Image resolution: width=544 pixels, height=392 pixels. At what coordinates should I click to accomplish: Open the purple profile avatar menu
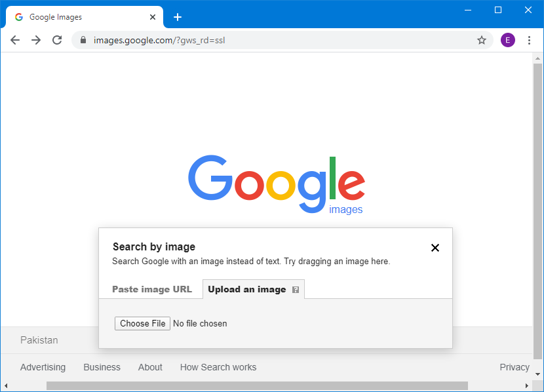507,40
